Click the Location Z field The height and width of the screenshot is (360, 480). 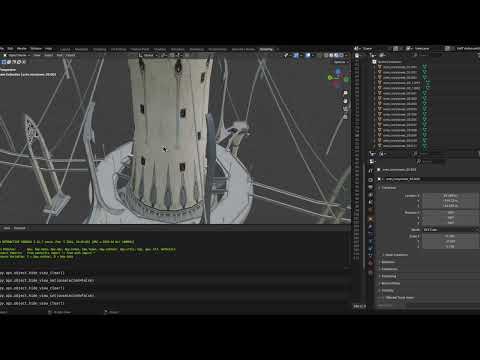pos(450,206)
